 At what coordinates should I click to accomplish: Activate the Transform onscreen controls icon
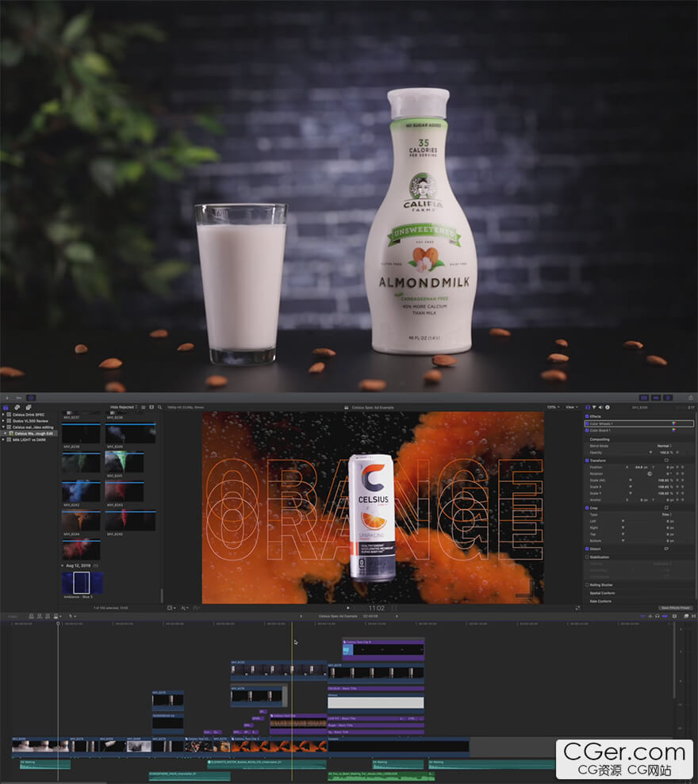[666, 460]
